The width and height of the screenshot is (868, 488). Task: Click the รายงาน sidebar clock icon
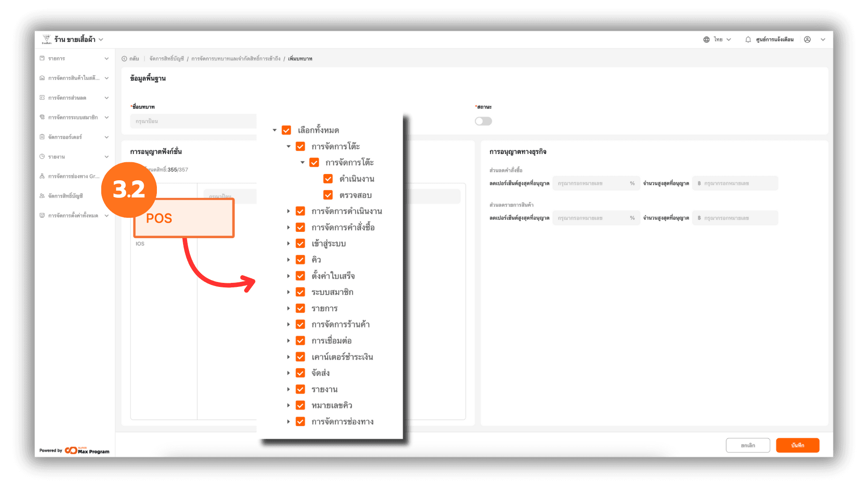coord(42,157)
